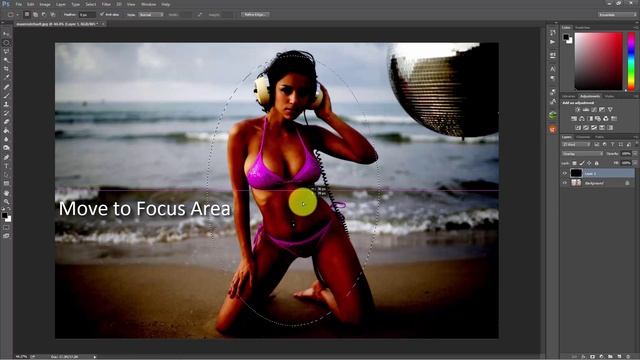Open the Fill slider arrow
Screen dimensions: 640x360
(634, 163)
